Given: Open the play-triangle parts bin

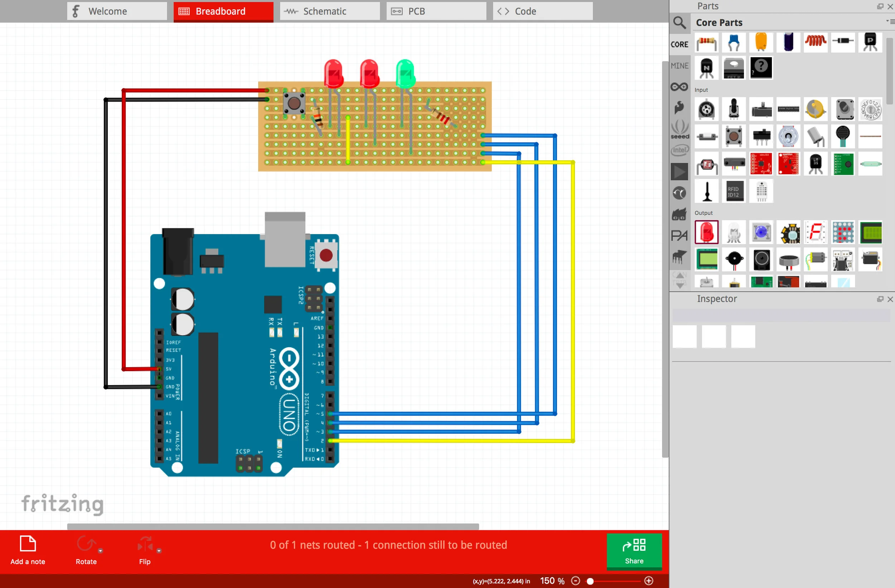Looking at the screenshot, I should click(x=679, y=172).
